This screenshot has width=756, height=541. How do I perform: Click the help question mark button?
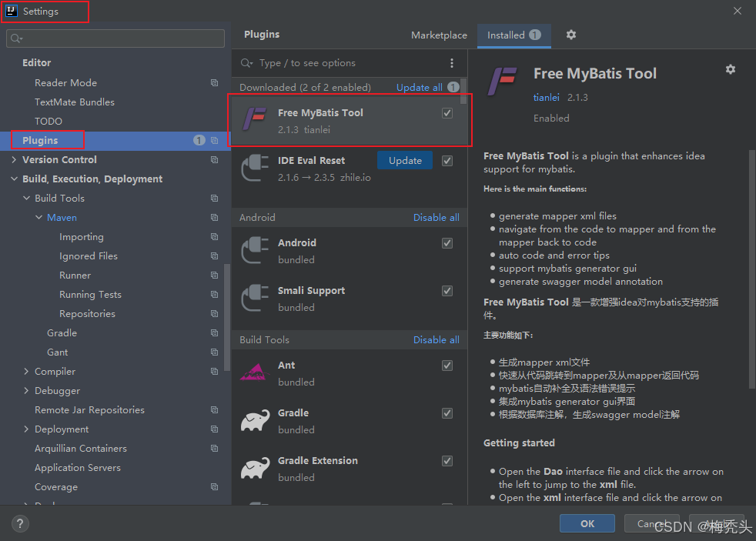20,523
